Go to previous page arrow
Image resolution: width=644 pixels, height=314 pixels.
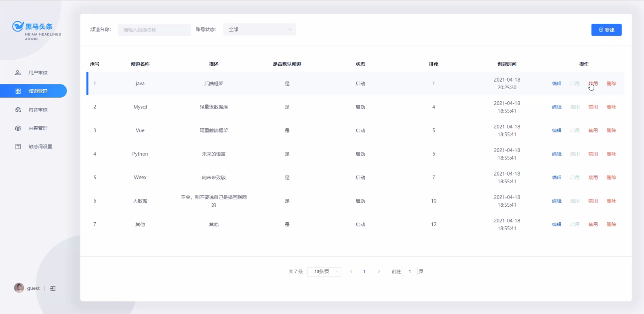pos(351,271)
